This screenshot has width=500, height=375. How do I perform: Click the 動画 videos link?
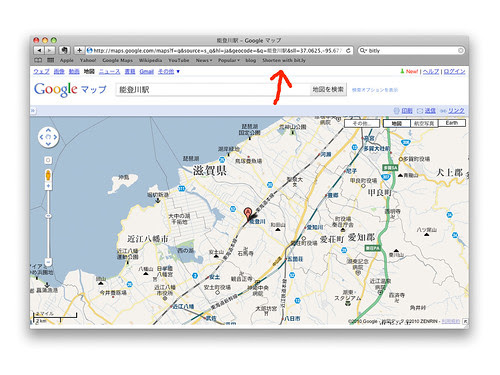[74, 71]
